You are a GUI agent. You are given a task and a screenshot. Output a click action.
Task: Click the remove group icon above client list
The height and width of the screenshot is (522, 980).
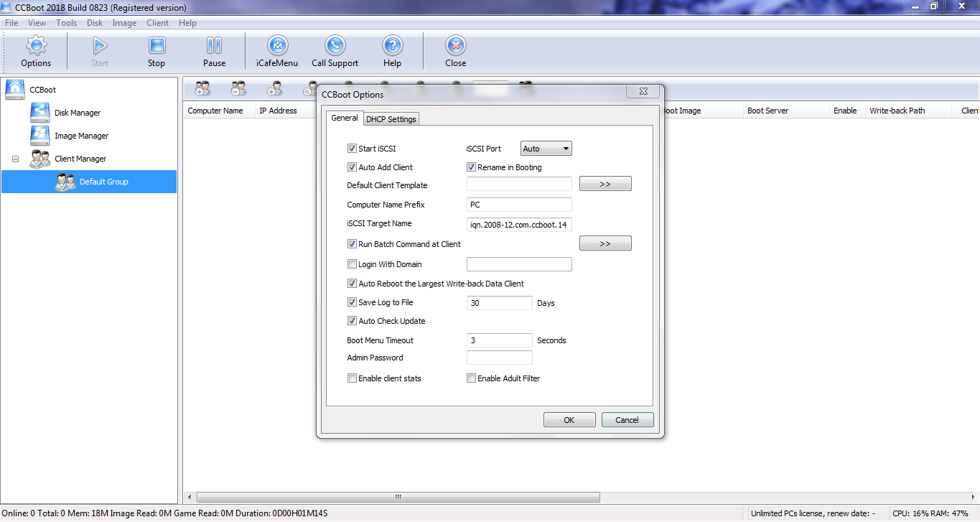coord(239,88)
